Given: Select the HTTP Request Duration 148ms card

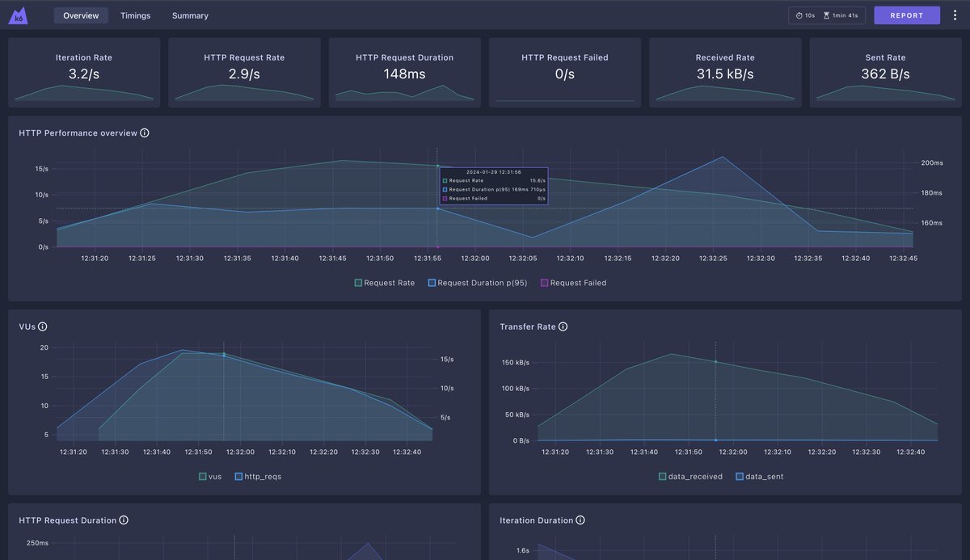Looking at the screenshot, I should point(404,73).
